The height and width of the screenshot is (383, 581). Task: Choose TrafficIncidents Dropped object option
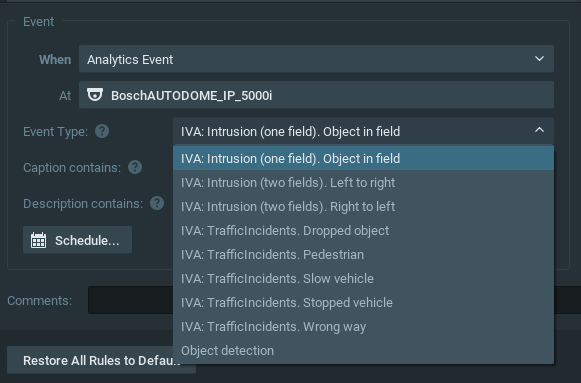(363, 230)
